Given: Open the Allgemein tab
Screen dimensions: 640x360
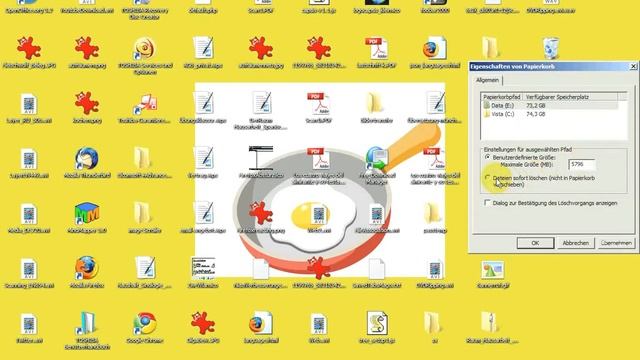Looking at the screenshot, I should (487, 80).
